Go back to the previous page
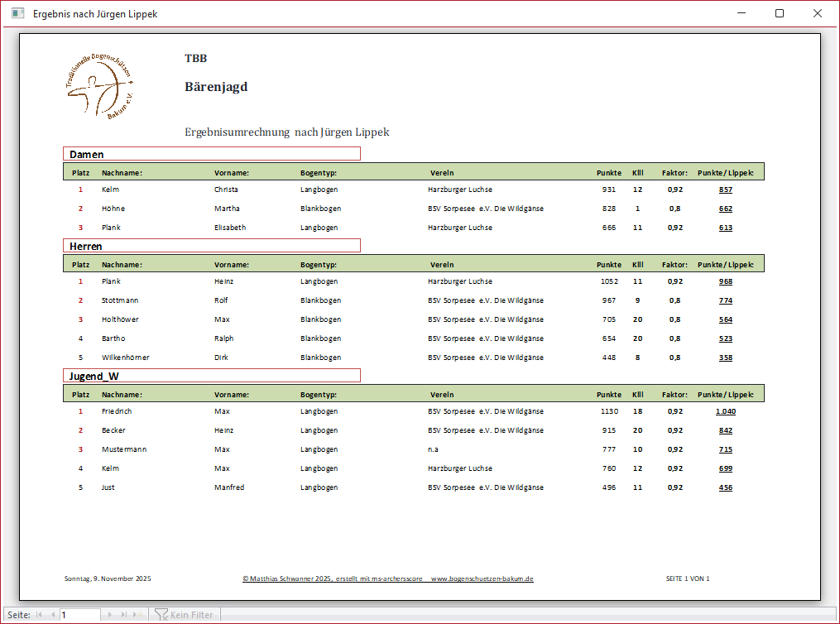Viewport: 840px width, 624px height. click(53, 615)
